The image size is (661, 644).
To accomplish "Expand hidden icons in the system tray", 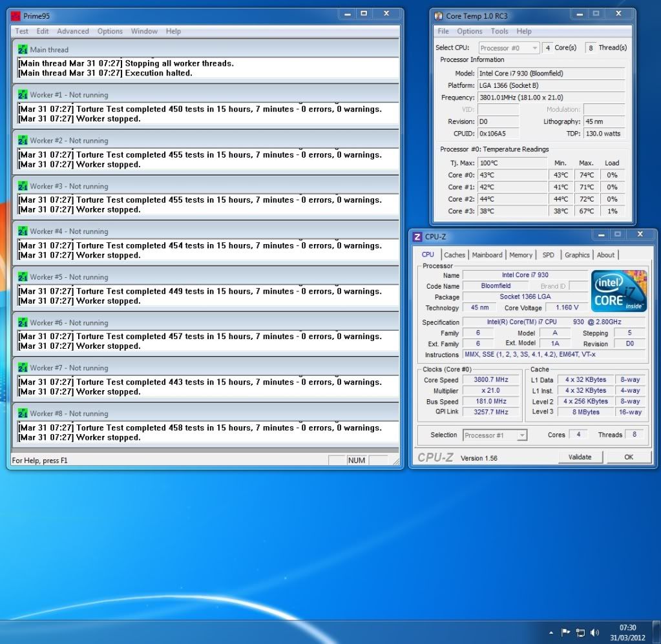I will pos(550,632).
